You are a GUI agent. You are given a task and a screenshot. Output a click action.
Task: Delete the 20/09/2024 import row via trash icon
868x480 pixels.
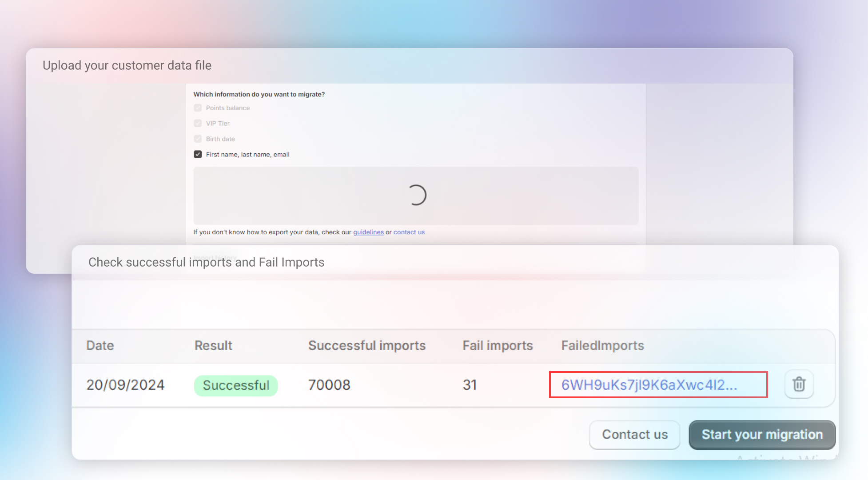(x=799, y=384)
